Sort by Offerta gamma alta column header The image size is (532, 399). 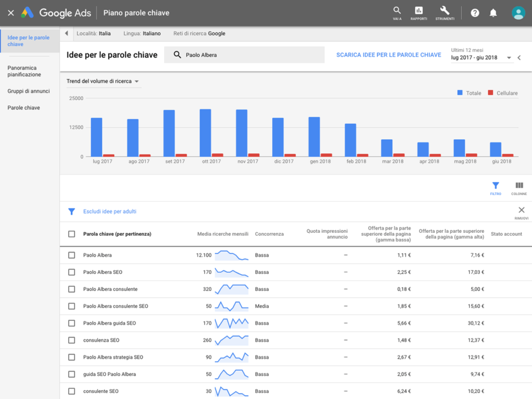click(451, 234)
